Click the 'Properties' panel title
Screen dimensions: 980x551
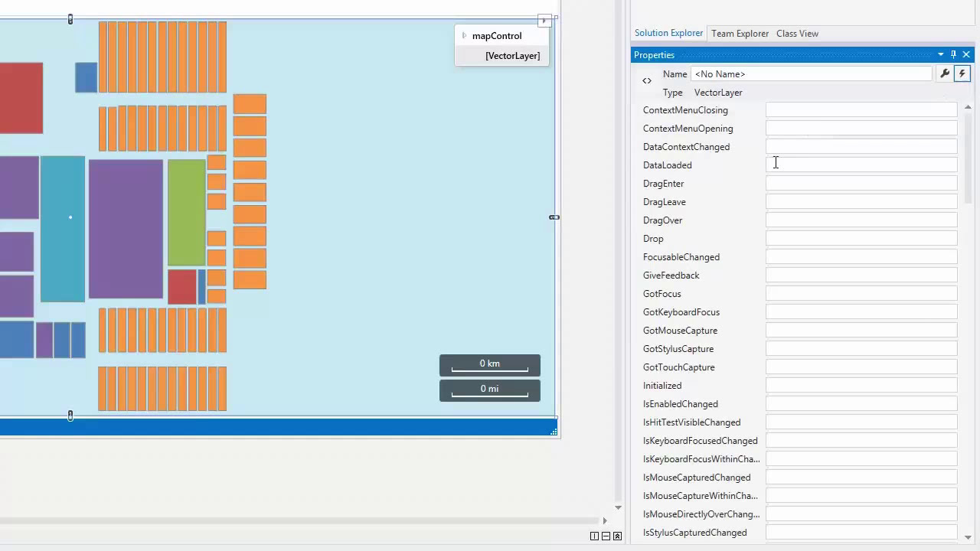point(654,55)
